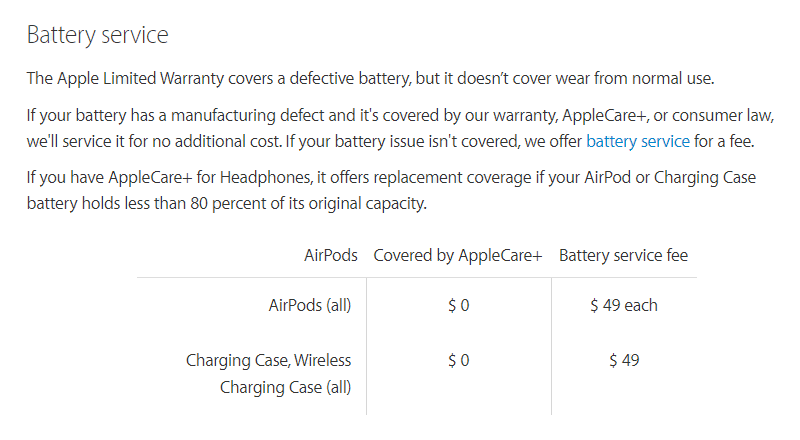Click the $ 0 cell in Charging Case row
Screen dimensions: 800x440
(x=458, y=360)
